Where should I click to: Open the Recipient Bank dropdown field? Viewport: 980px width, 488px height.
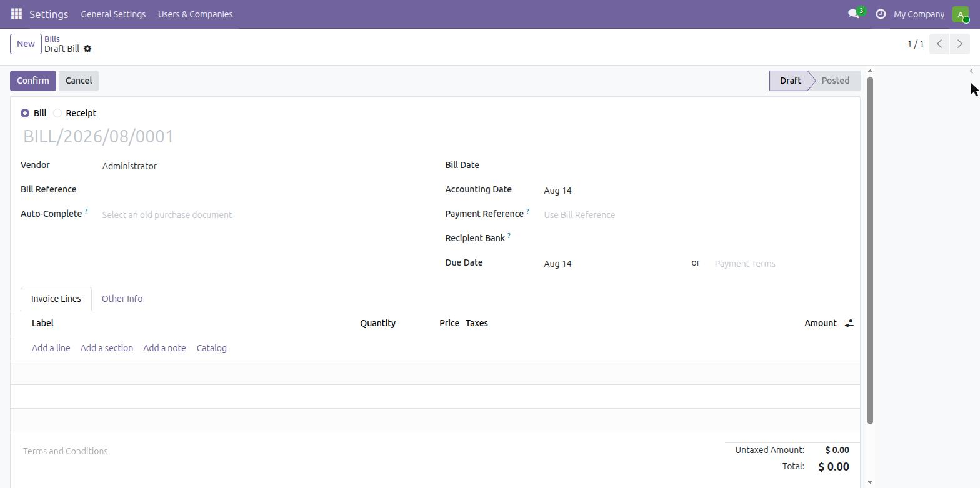[x=696, y=239]
